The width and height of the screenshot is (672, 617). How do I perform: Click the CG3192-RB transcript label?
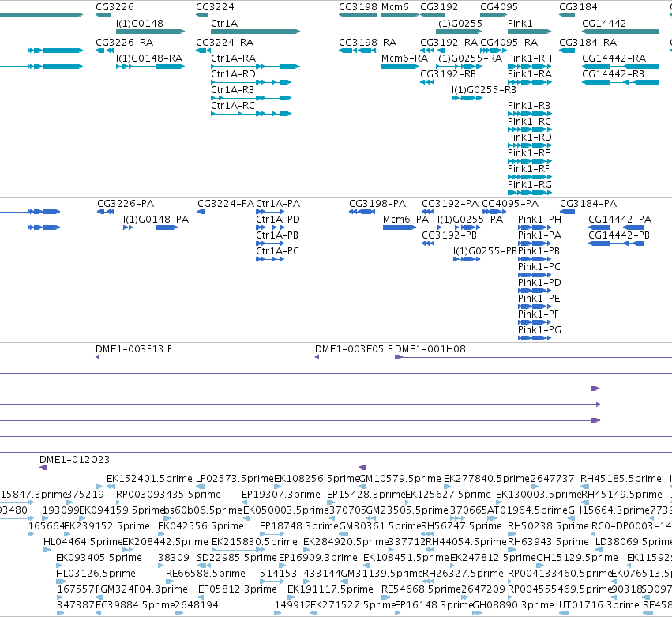[x=449, y=74]
